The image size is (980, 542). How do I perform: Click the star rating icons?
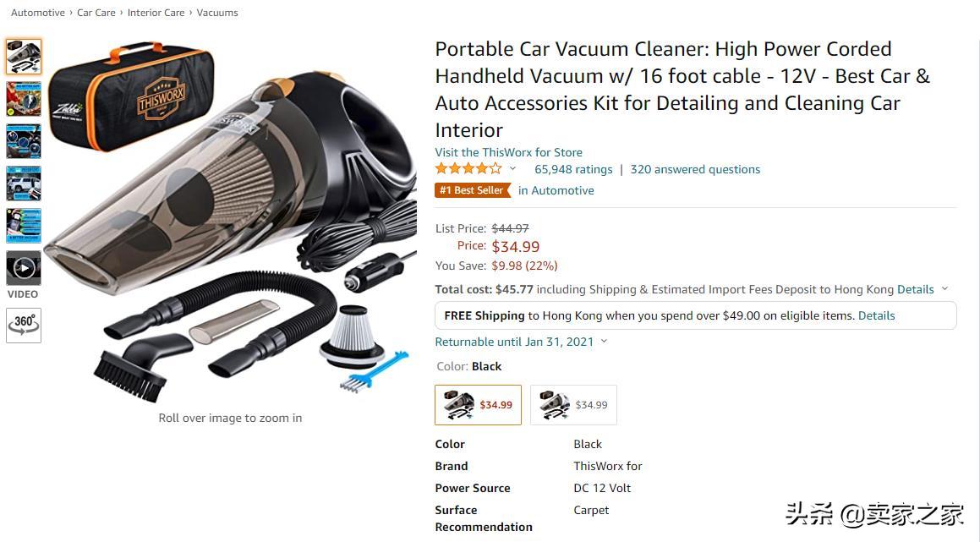(x=468, y=169)
